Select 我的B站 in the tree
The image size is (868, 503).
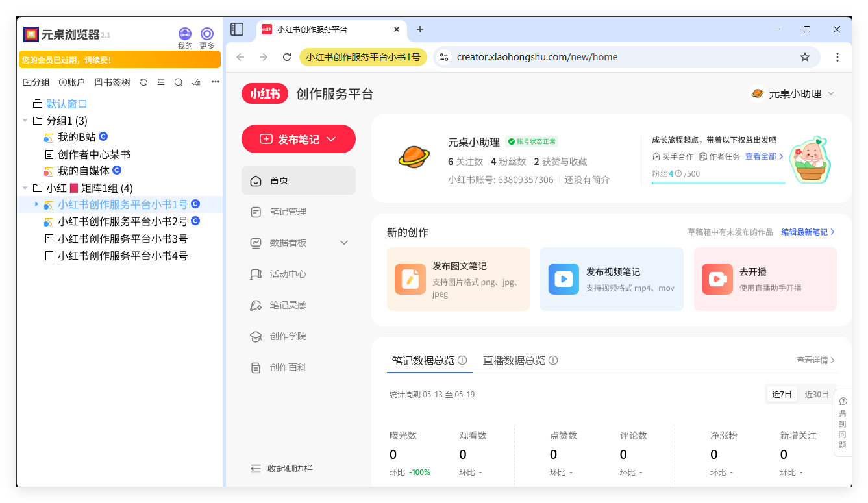pyautogui.click(x=75, y=137)
